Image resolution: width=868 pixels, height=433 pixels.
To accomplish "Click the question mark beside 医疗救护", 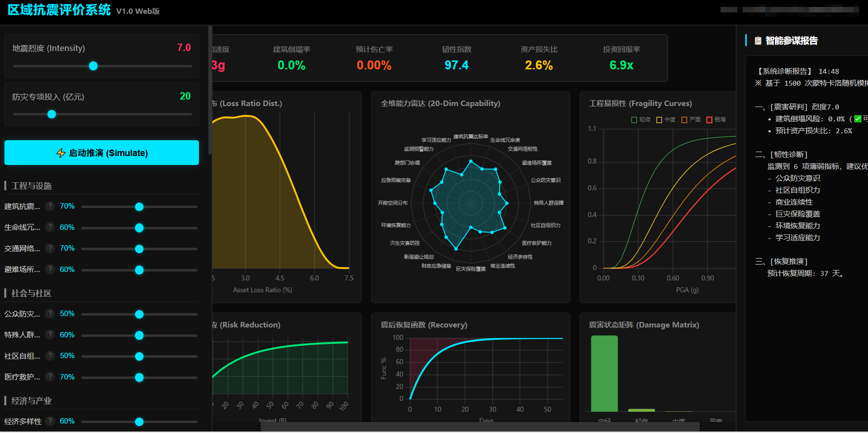I will (50, 377).
